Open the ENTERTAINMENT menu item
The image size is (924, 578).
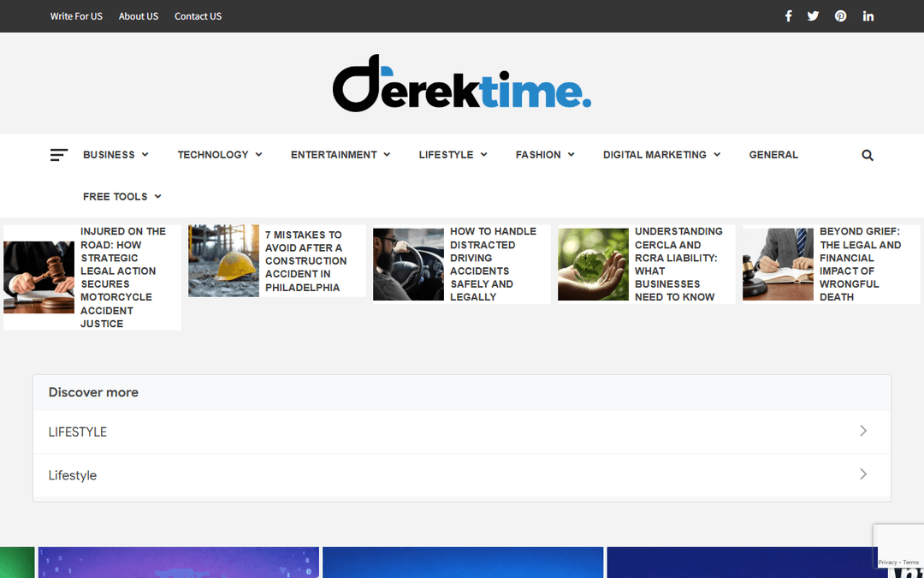(x=334, y=154)
